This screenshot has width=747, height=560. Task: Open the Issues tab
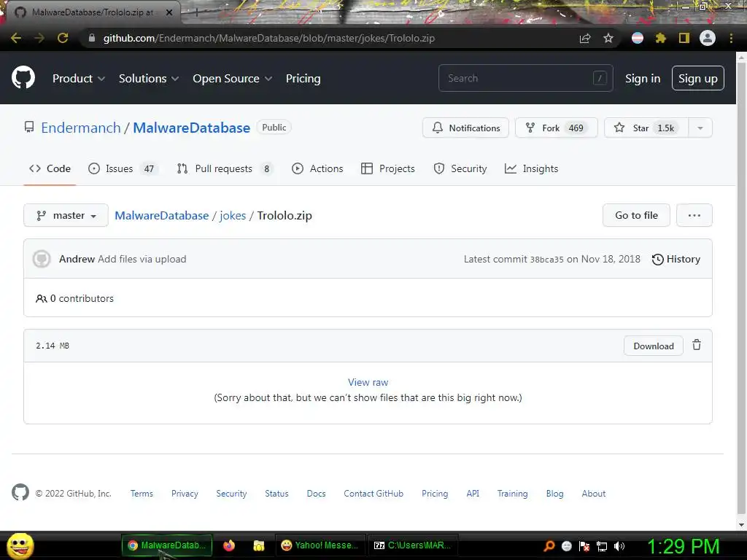pyautogui.click(x=123, y=168)
